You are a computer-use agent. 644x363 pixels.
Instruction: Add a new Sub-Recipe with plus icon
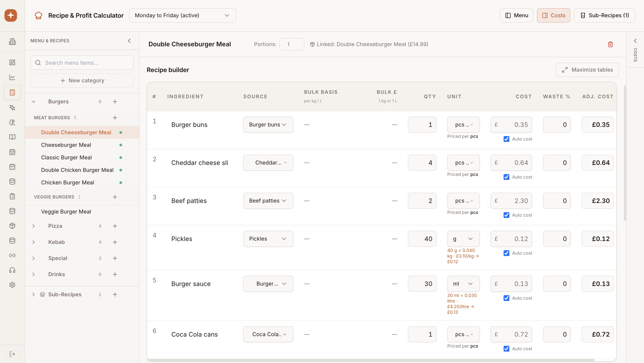point(115,295)
